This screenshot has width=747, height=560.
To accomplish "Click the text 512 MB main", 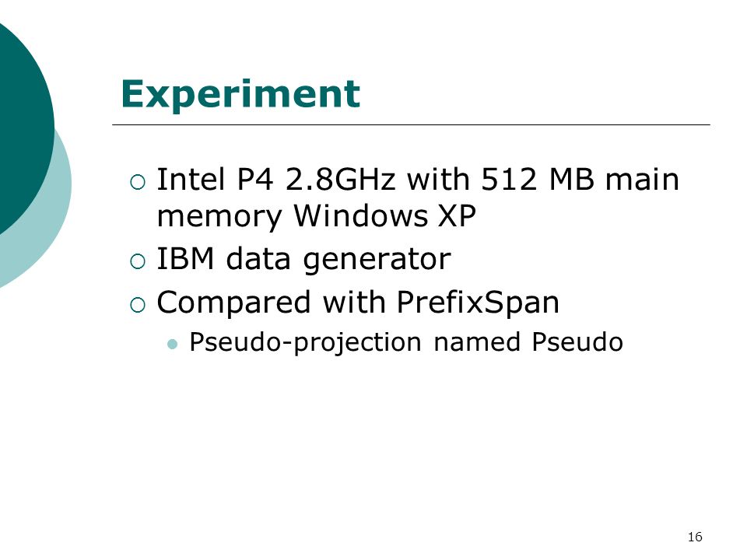I will (580, 180).
